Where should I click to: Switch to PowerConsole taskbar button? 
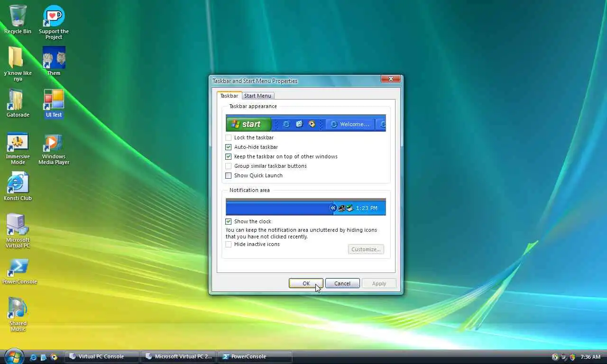(x=255, y=357)
